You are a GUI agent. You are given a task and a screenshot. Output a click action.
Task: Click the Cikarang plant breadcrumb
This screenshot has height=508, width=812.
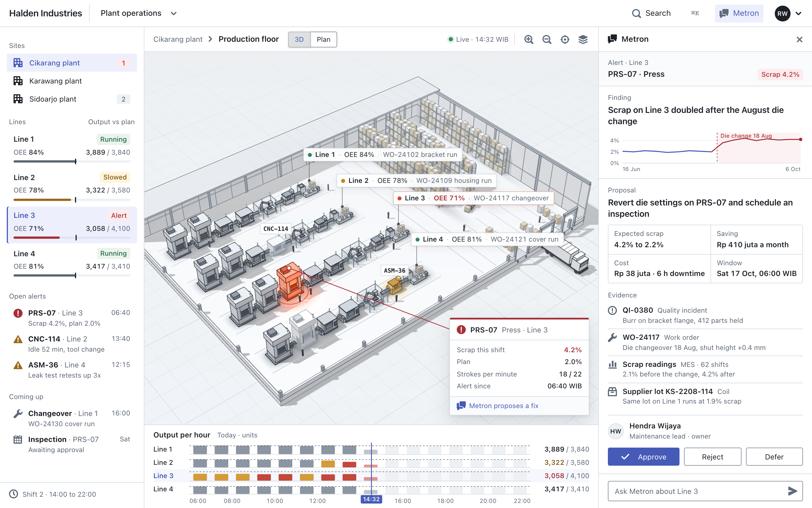[178, 39]
